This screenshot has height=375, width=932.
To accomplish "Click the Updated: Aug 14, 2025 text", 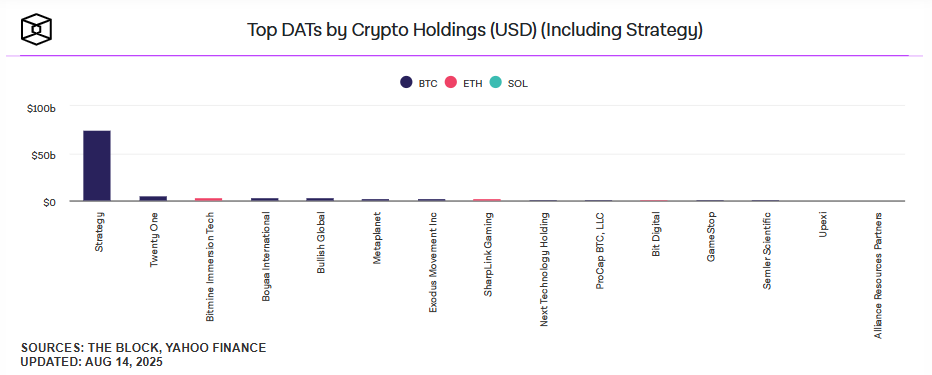I will pos(92,362).
